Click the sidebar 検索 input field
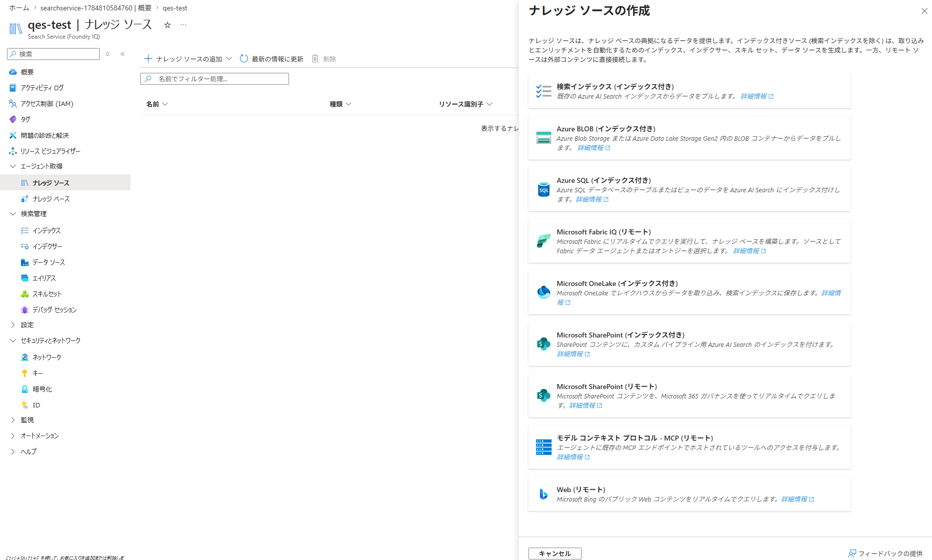This screenshot has height=560, width=932. click(53, 54)
